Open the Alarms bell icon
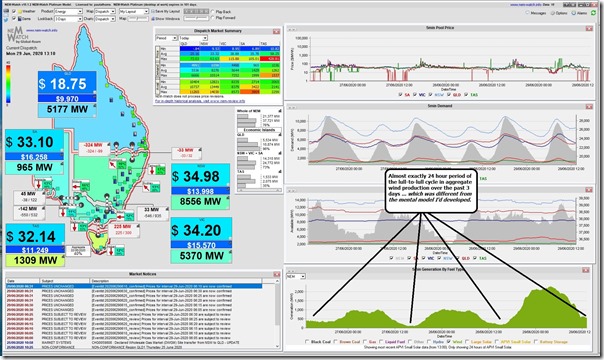Image resolution: width=604 pixels, height=360 pixels. point(574,13)
